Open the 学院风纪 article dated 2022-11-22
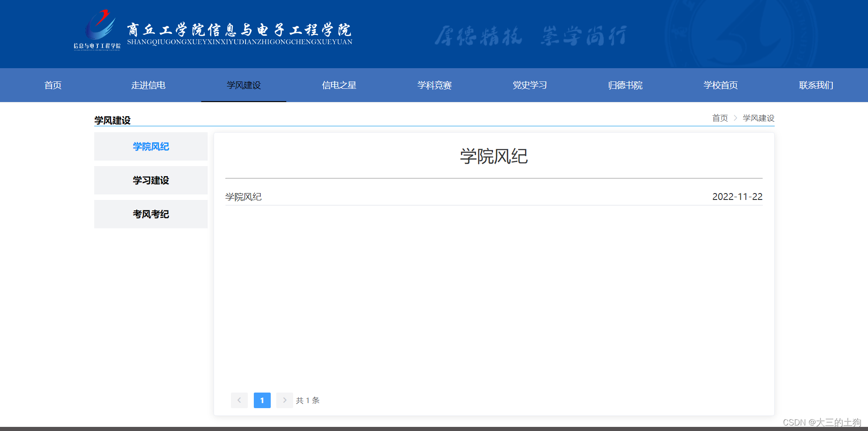This screenshot has height=431, width=868. tap(243, 197)
